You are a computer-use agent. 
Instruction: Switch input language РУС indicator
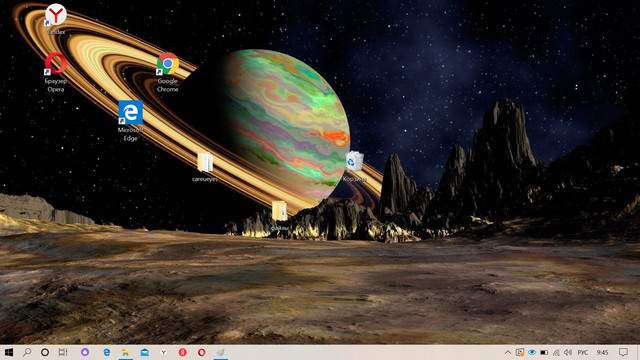click(x=582, y=352)
